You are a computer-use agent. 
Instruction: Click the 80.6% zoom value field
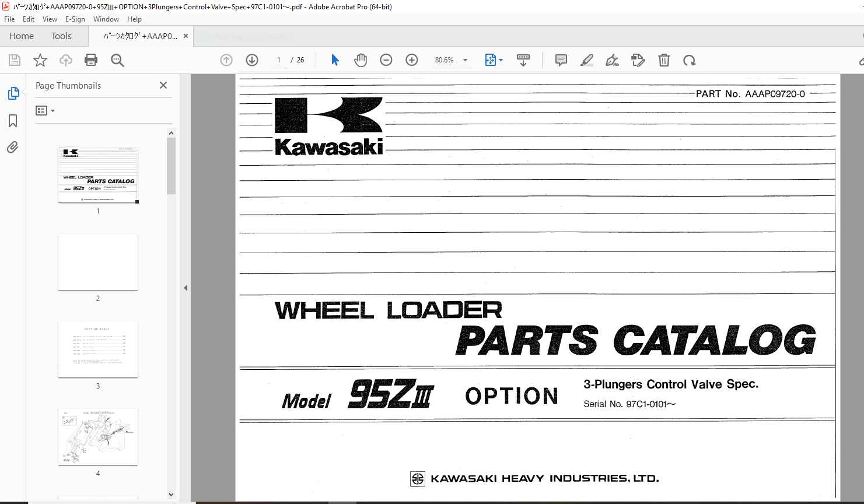(445, 60)
